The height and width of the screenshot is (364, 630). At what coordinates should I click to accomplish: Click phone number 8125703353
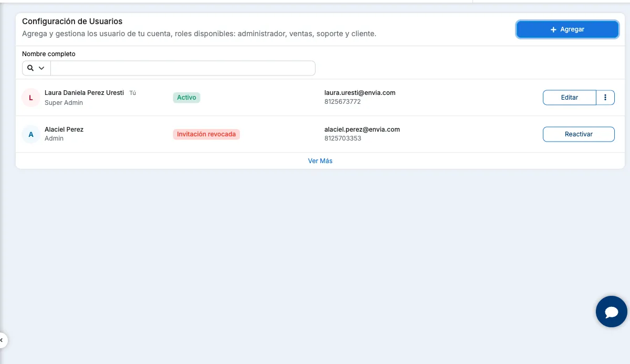tap(342, 138)
